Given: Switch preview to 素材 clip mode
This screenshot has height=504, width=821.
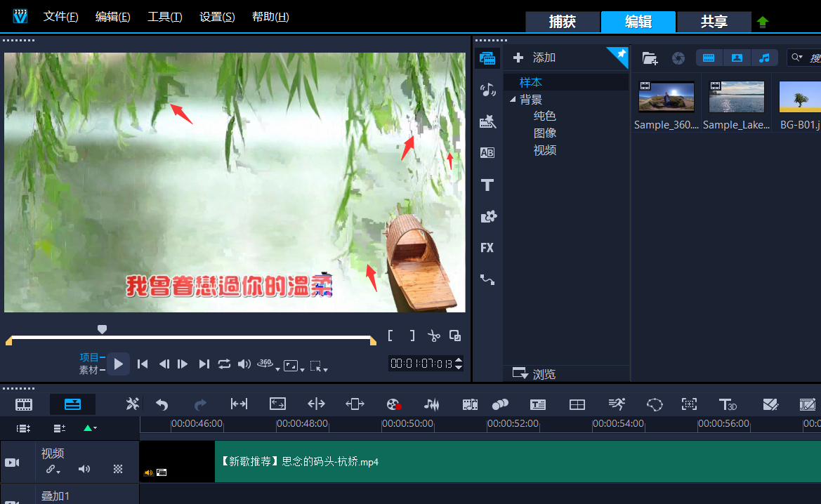Looking at the screenshot, I should pyautogui.click(x=89, y=370).
